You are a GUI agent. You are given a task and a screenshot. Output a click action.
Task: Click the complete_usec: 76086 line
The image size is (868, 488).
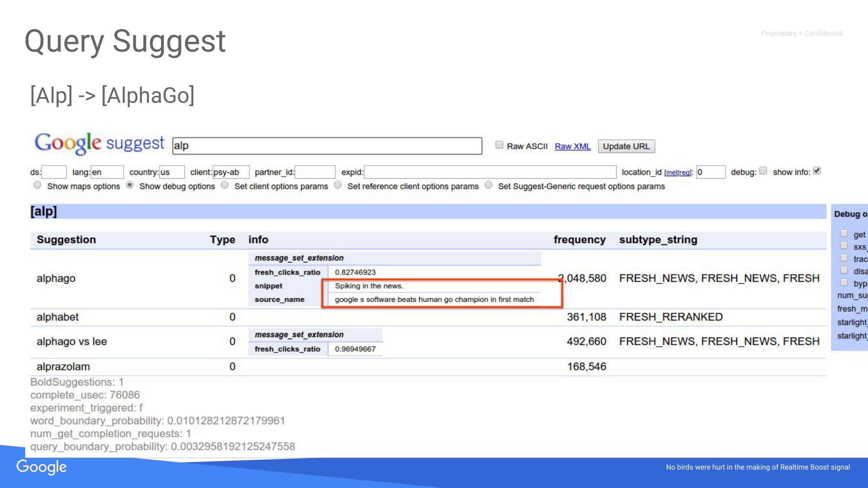point(85,395)
